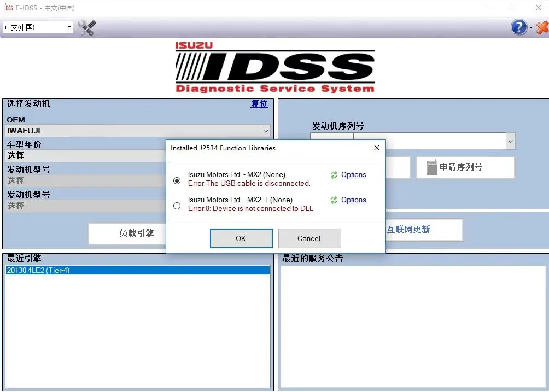Click the orange X exit icon in toolbar
Screen dimensions: 549x392
point(542,27)
